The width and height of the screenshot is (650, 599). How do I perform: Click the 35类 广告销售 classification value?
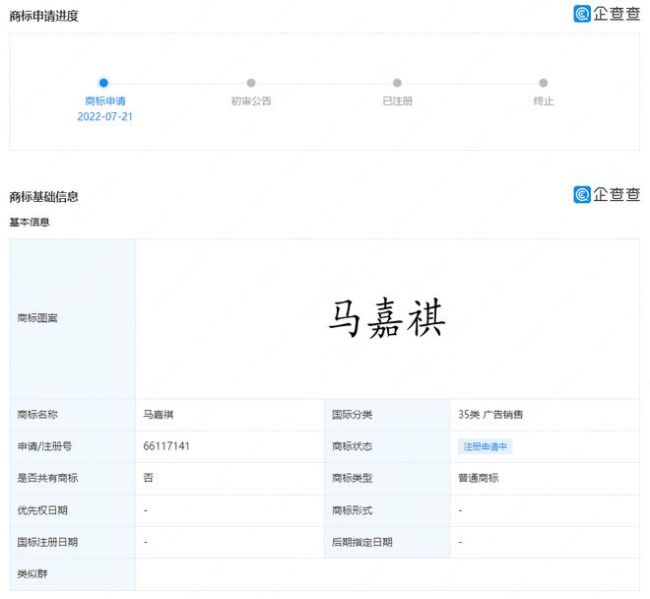[490, 414]
